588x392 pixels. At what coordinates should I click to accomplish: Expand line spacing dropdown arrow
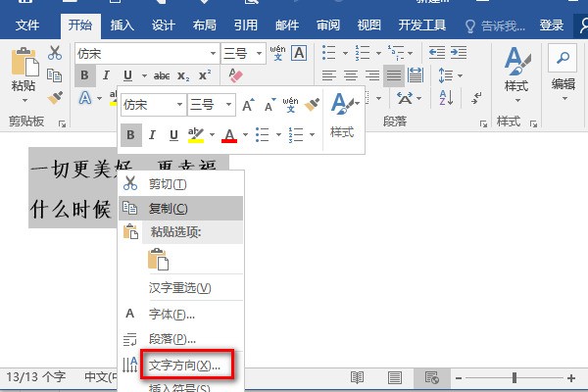pyautogui.click(x=461, y=75)
